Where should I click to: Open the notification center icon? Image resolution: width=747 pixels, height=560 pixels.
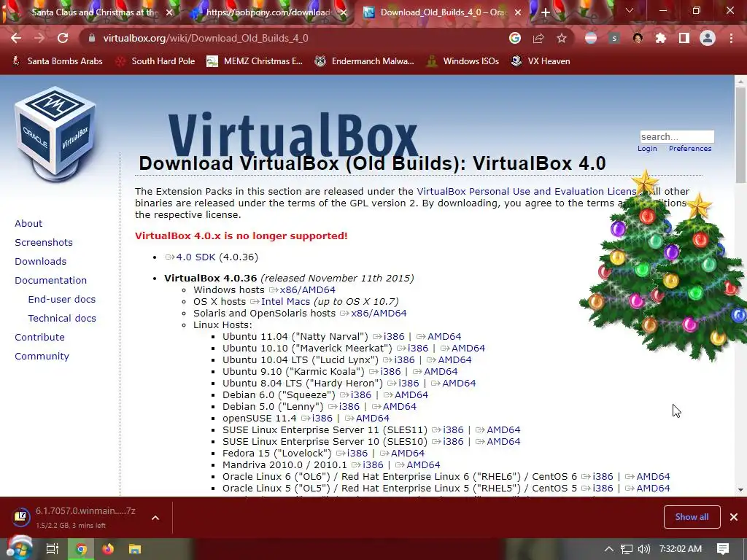[x=723, y=549]
